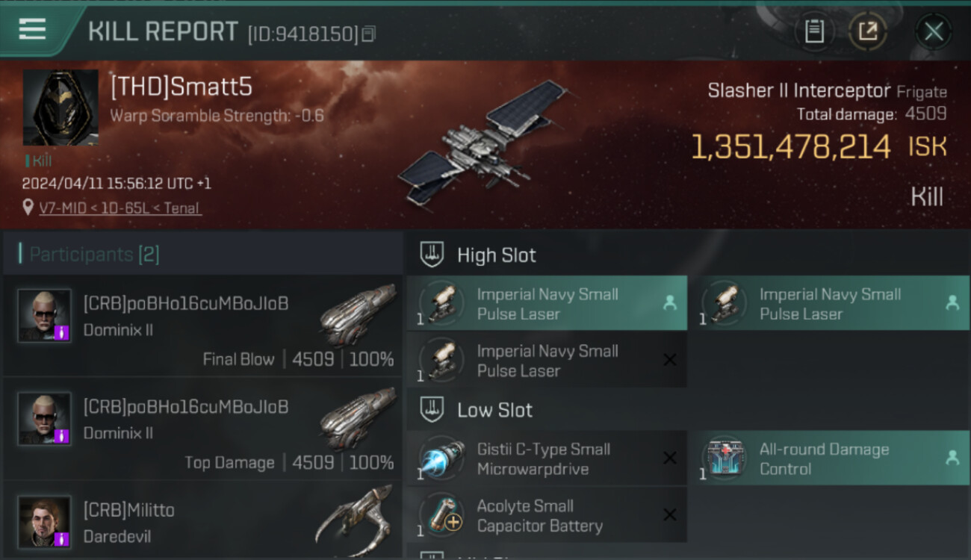The width and height of the screenshot is (971, 560).
Task: Select the third Imperial Navy Small Pulse Laser
Action: tap(547, 361)
